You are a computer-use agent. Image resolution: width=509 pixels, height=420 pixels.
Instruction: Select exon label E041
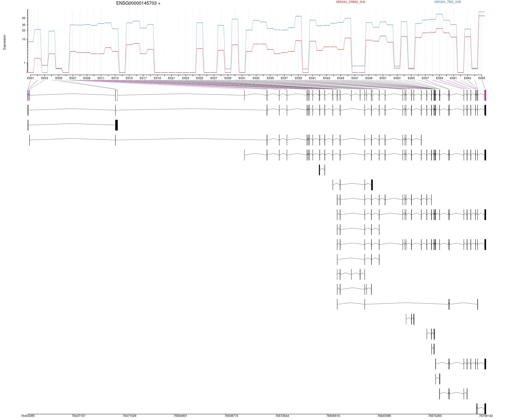point(312,78)
